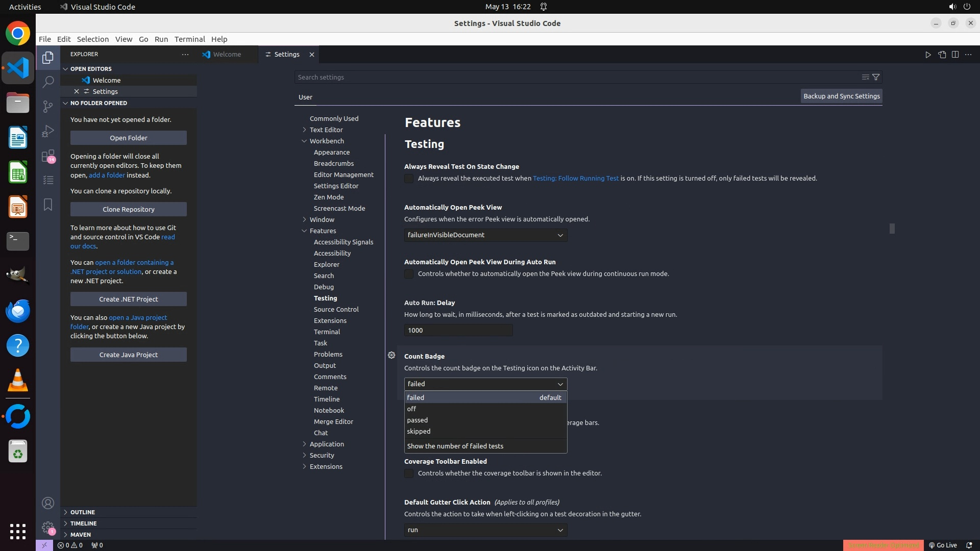This screenshot has width=980, height=551.
Task: Click the Accounts icon in Activity Bar
Action: 48,504
